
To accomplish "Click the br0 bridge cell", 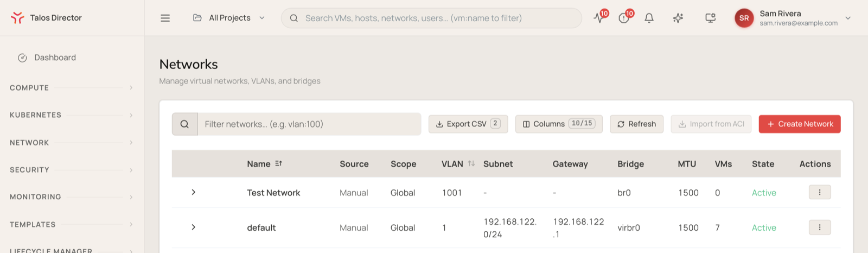I will pos(624,193).
